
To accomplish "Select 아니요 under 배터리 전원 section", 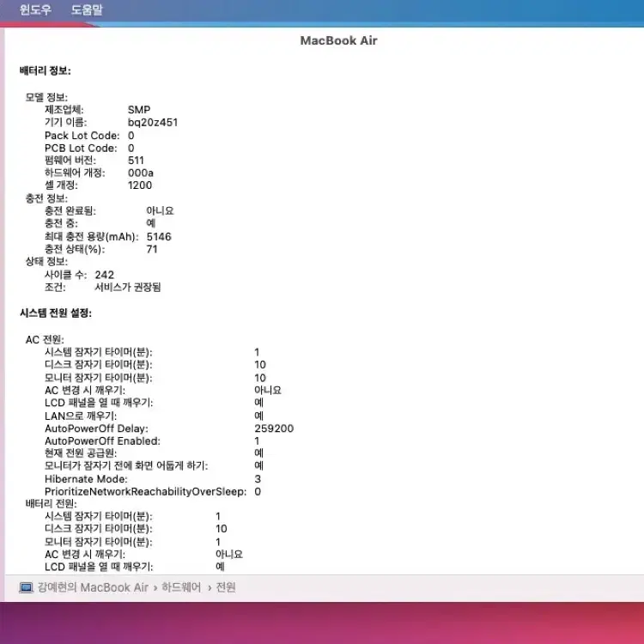I will tap(229, 554).
